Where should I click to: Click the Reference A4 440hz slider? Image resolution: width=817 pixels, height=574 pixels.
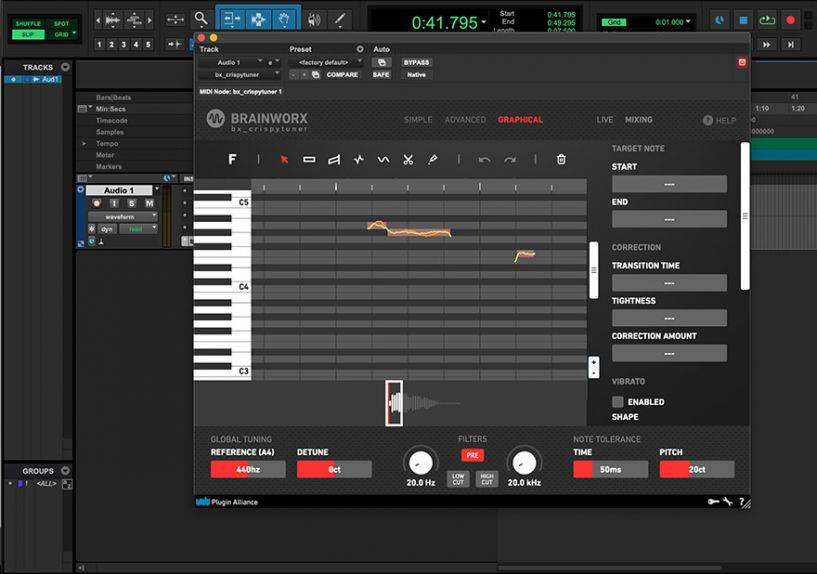coord(248,469)
